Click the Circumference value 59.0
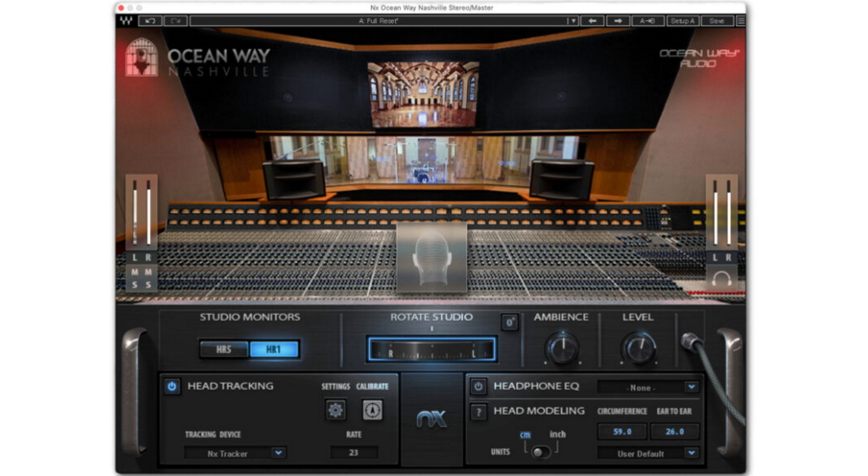The height and width of the screenshot is (476, 868). click(622, 432)
